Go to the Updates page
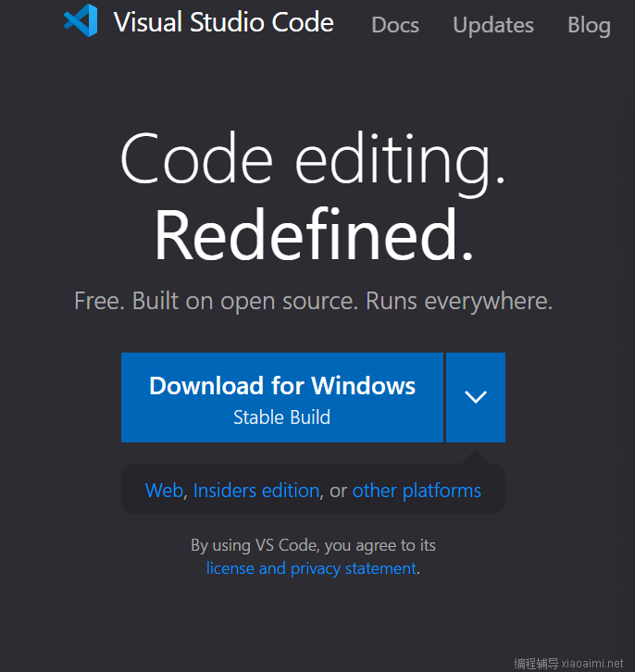 coord(493,25)
